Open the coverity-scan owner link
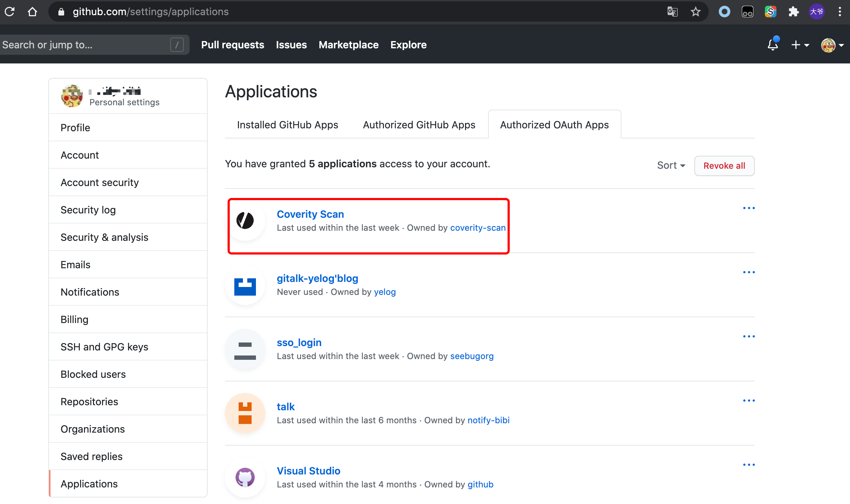 [x=478, y=228]
